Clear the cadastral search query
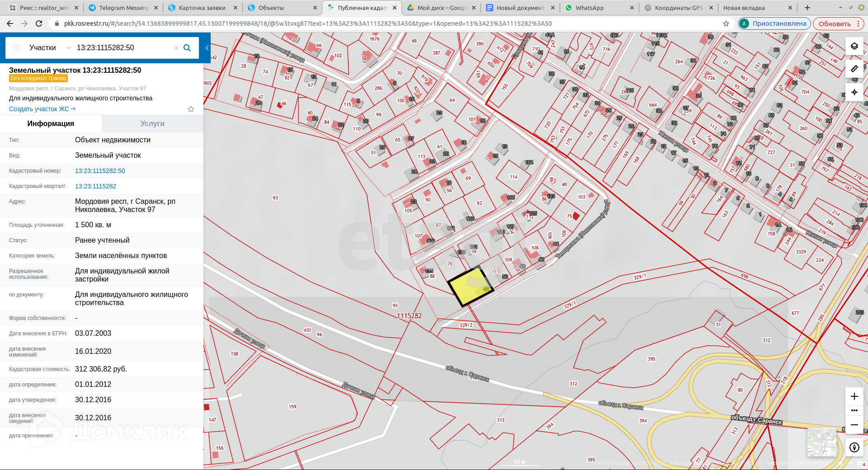 (x=176, y=48)
